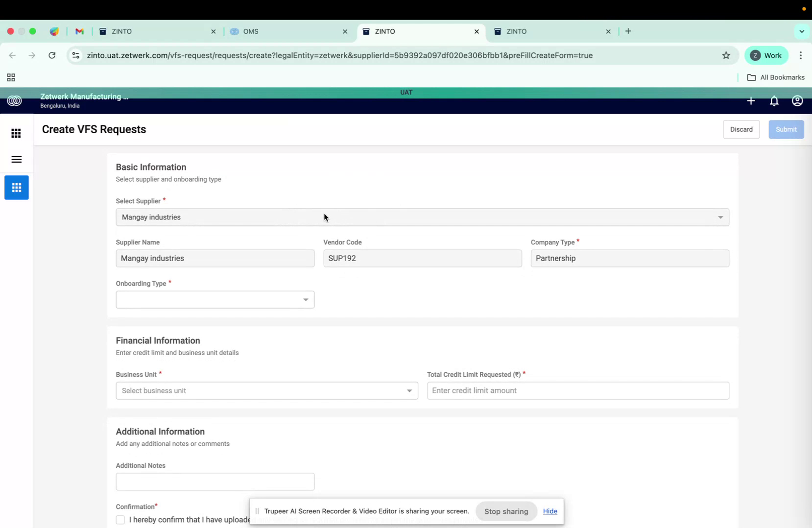
Task: Open site information icon in the address bar
Action: point(75,55)
